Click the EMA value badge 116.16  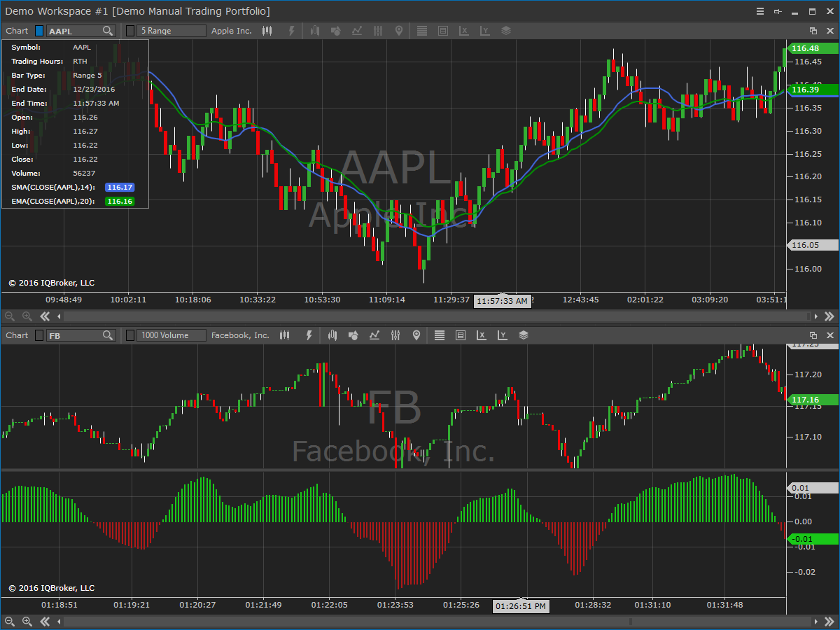119,201
